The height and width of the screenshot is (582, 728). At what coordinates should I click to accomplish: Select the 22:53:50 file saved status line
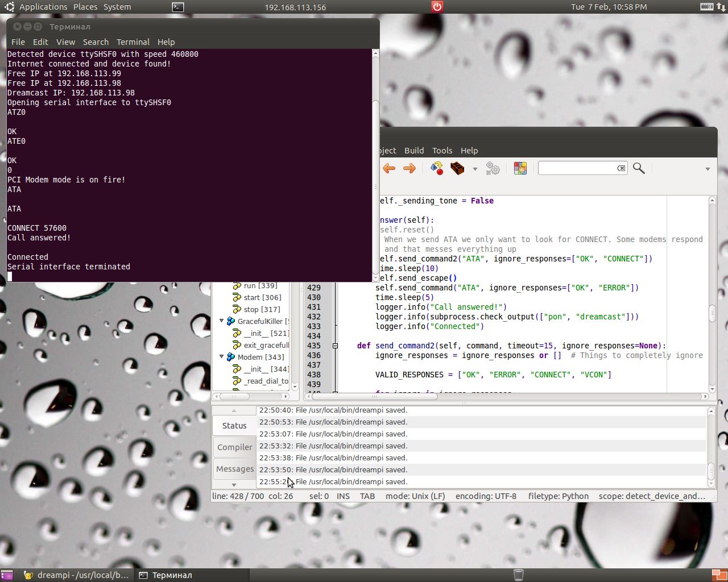(481, 469)
